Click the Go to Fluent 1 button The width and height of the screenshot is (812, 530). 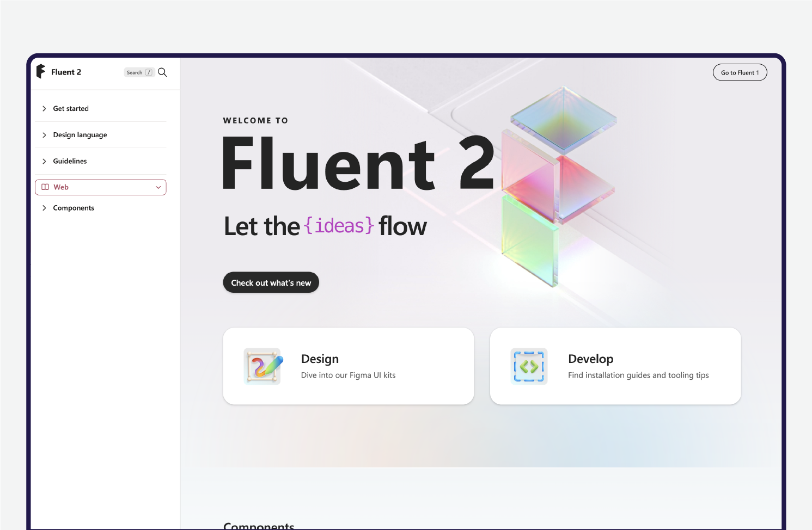(x=740, y=72)
